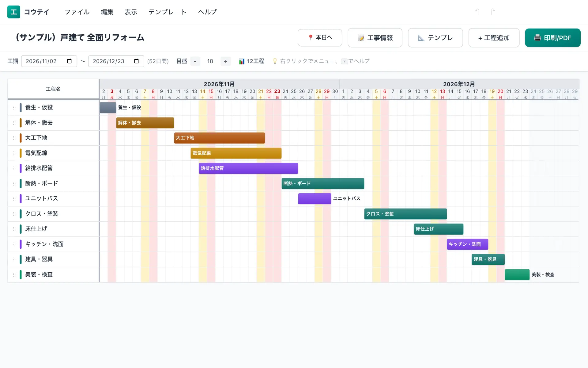Increase scale with the plus button
Screen dimensions: 588x368
coord(226,61)
